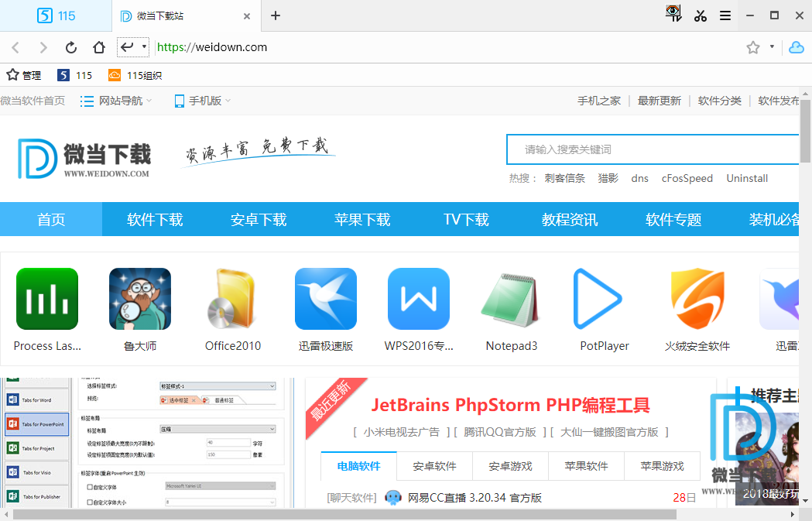Go to 微当软件首页 link

[x=33, y=101]
